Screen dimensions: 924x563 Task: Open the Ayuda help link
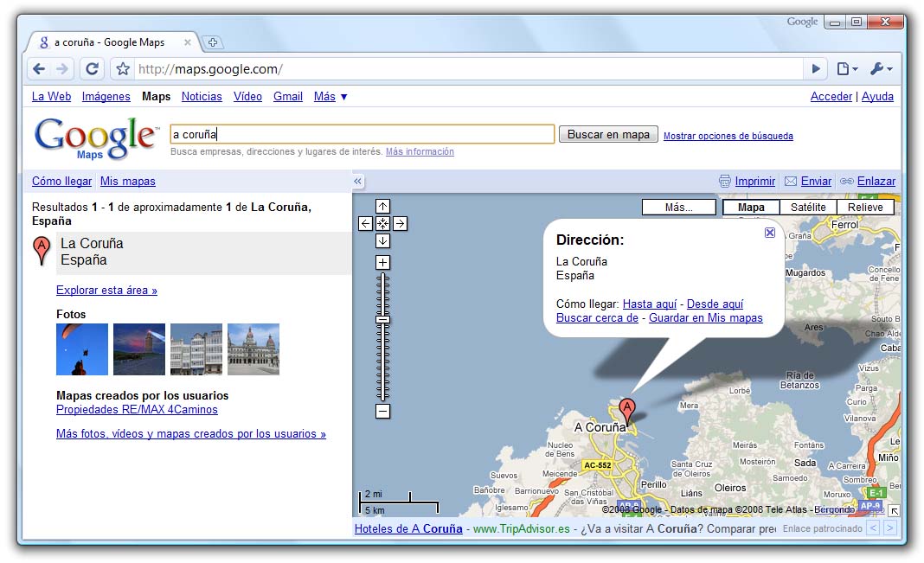[x=877, y=97]
